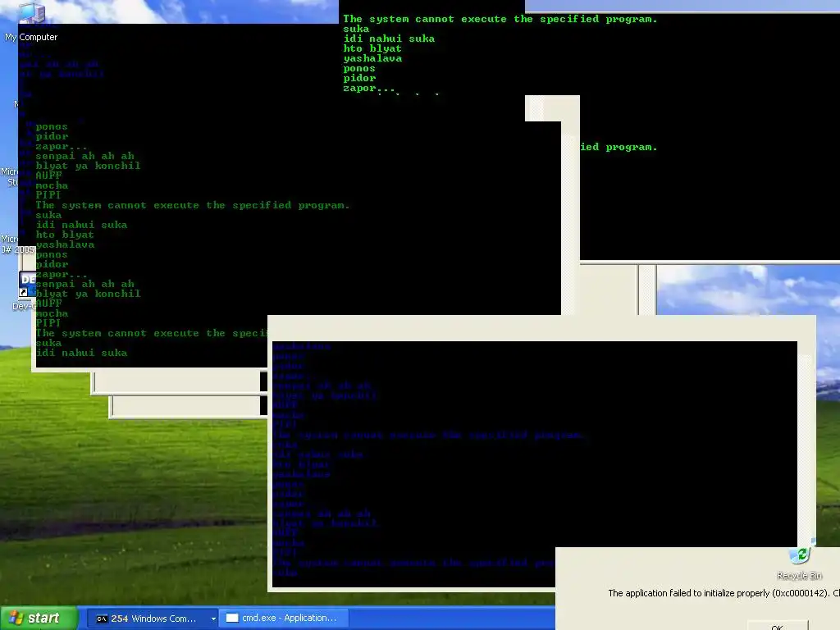This screenshot has width=840, height=630.
Task: Click 'ponos' in the top console
Action: (x=359, y=69)
